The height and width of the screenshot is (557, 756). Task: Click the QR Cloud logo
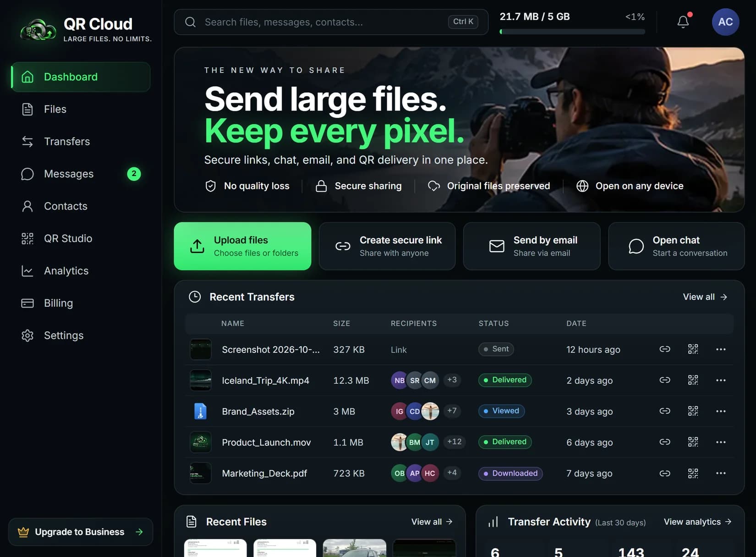tap(38, 30)
